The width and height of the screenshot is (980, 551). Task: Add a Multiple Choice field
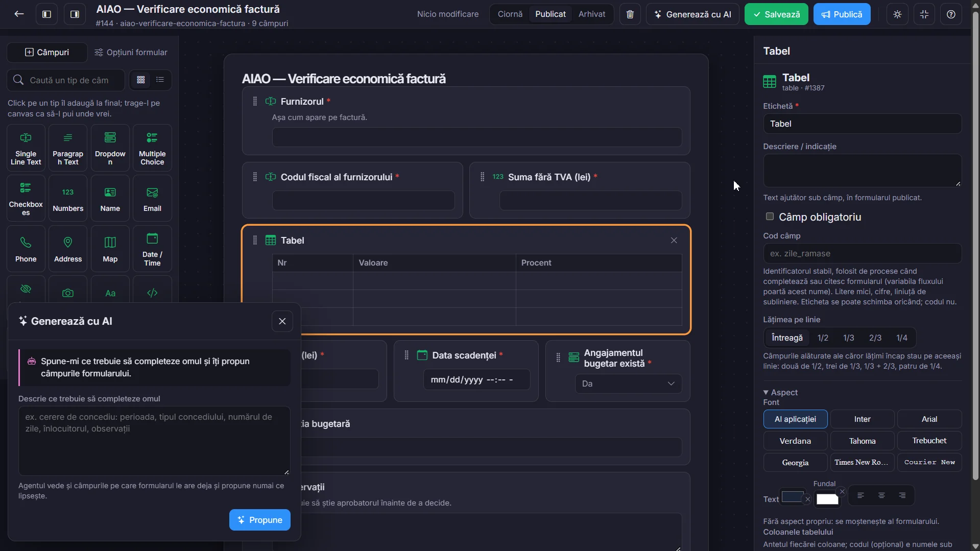[x=152, y=148]
